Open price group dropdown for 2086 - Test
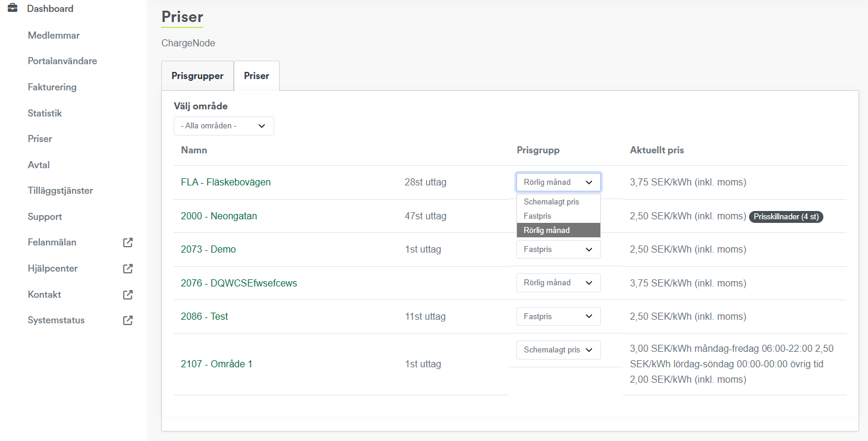Screen dimensions: 868x441 click(558, 317)
